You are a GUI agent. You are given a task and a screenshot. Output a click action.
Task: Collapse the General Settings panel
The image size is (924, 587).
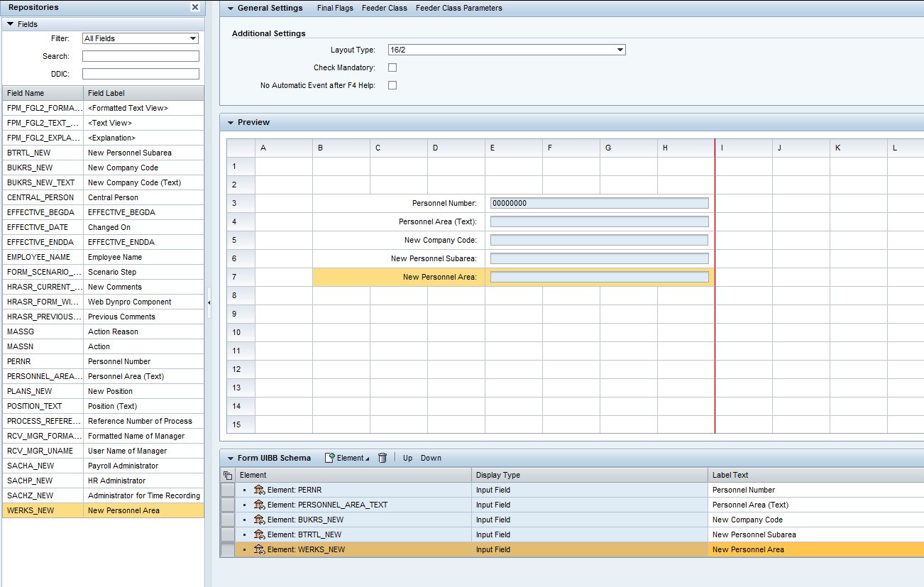point(230,8)
